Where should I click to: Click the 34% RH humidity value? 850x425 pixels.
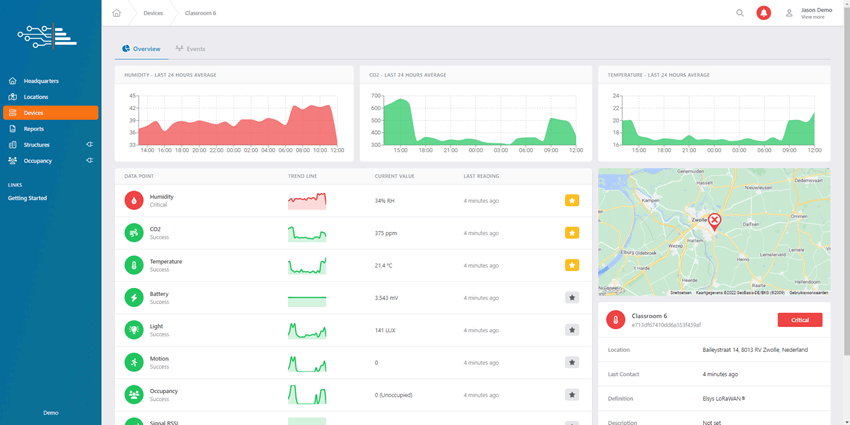coord(384,201)
